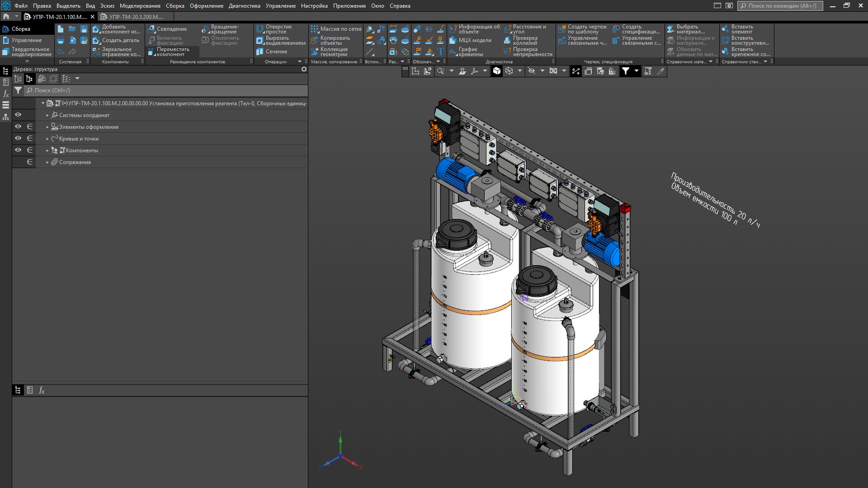The width and height of the screenshot is (868, 488).
Task: Click the filter funnel icon in view toolbar
Action: point(626,71)
